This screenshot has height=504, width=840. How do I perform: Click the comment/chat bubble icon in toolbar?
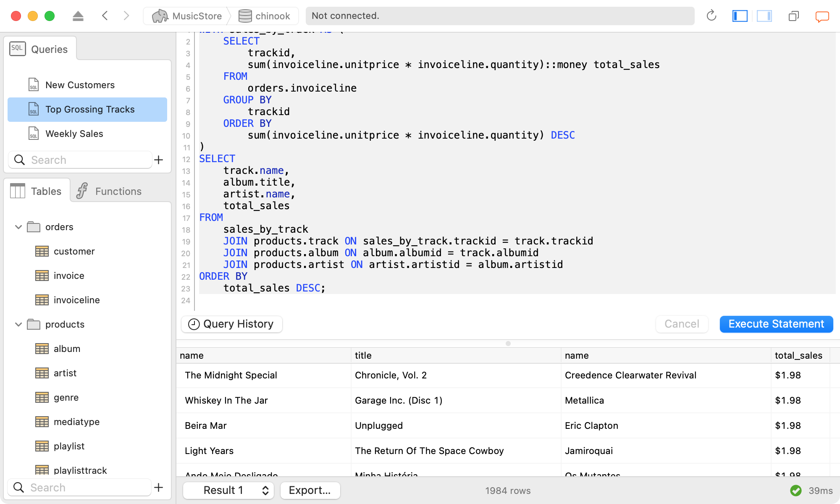pyautogui.click(x=822, y=16)
